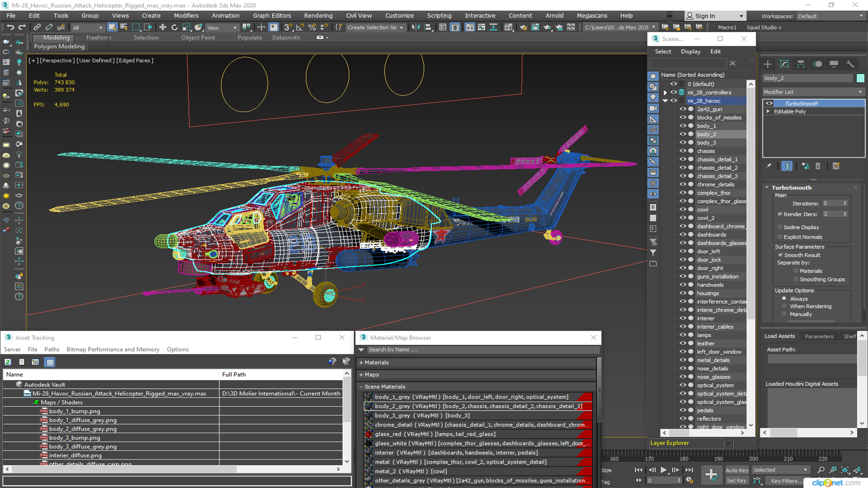Open the Hierarchy command panel tab
This screenshot has height=488, width=868.
(x=801, y=64)
